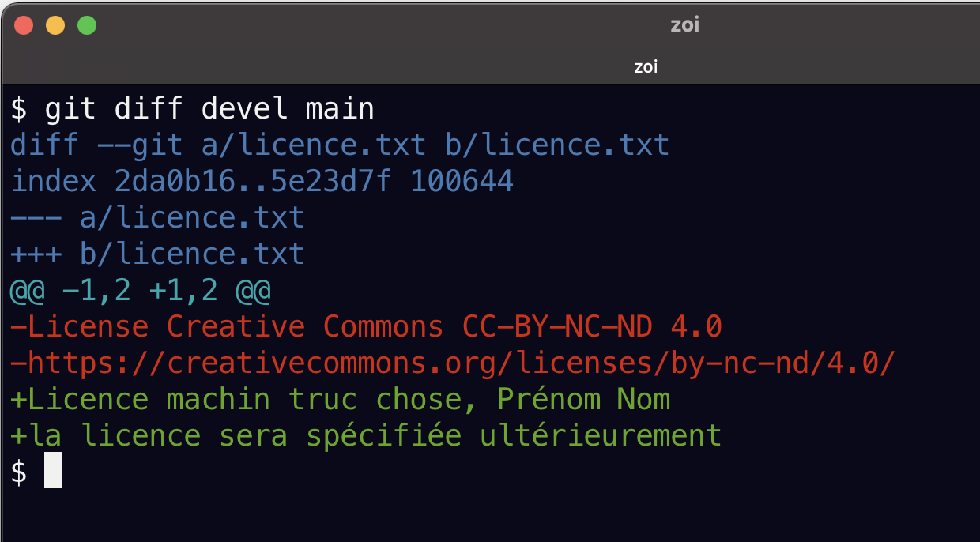Screen dimensions: 980x542
Task: Click the zoi window title text
Action: [684, 25]
